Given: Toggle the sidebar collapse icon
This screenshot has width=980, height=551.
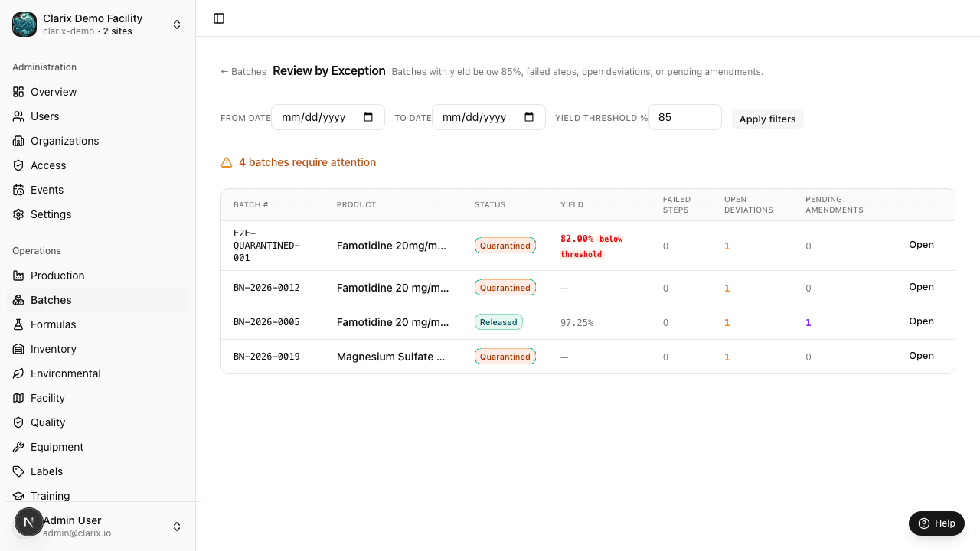Looking at the screenshot, I should pos(219,18).
